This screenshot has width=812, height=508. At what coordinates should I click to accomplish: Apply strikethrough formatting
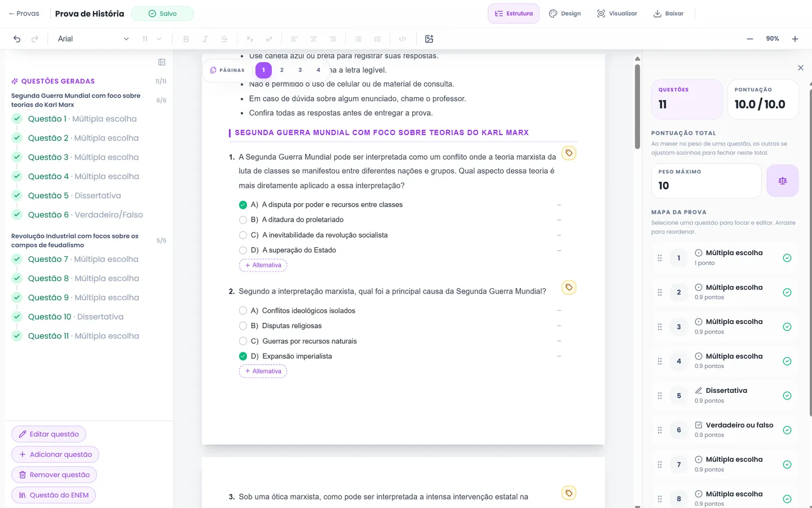(x=224, y=39)
